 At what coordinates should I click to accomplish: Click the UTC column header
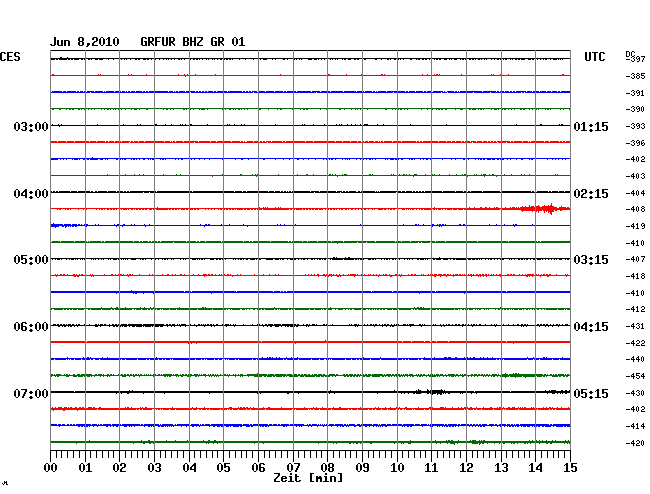(x=594, y=57)
